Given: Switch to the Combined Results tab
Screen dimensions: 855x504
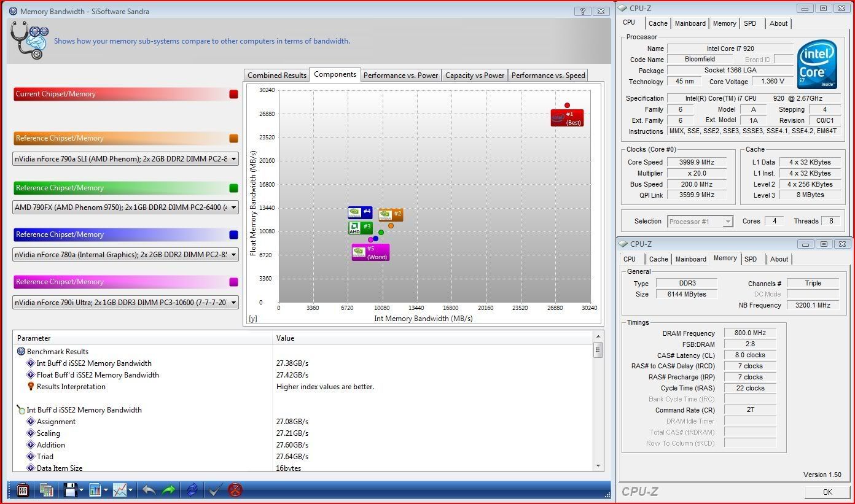Looking at the screenshot, I should 277,76.
